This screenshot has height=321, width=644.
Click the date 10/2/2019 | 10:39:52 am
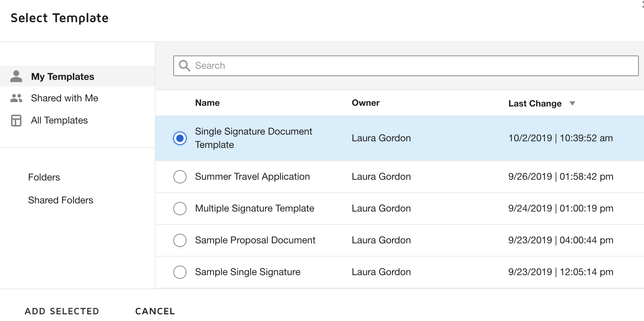tap(560, 138)
